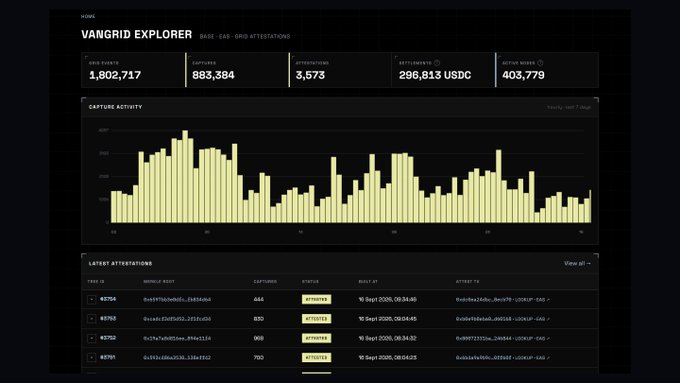680x383 pixels.
Task: Click the built-at timestamp ending 09:34:46
Action: click(x=387, y=300)
